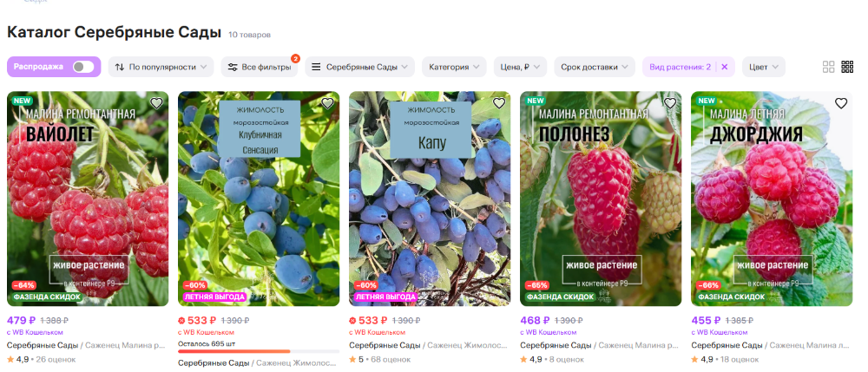Open Все фильтры panel

[260, 67]
